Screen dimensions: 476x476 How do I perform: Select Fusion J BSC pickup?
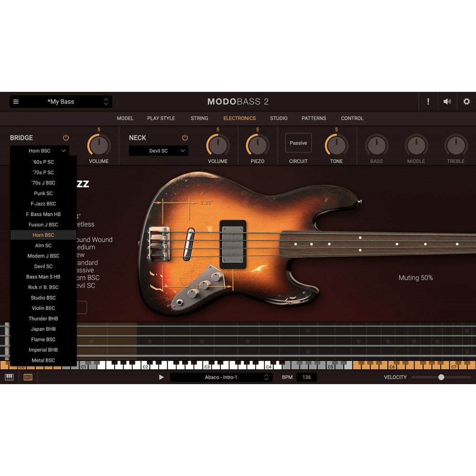tap(43, 225)
